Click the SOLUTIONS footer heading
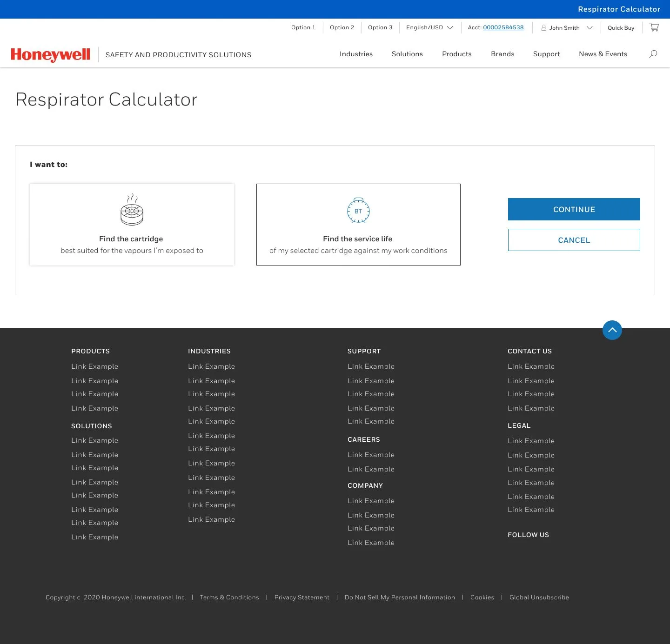Image resolution: width=670 pixels, height=644 pixels. [x=92, y=426]
